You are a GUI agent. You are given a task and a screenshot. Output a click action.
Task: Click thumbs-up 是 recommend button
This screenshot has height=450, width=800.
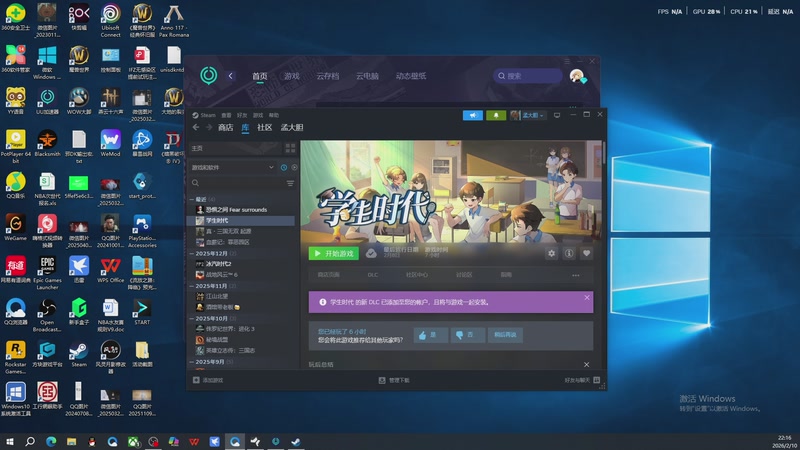[x=431, y=335]
